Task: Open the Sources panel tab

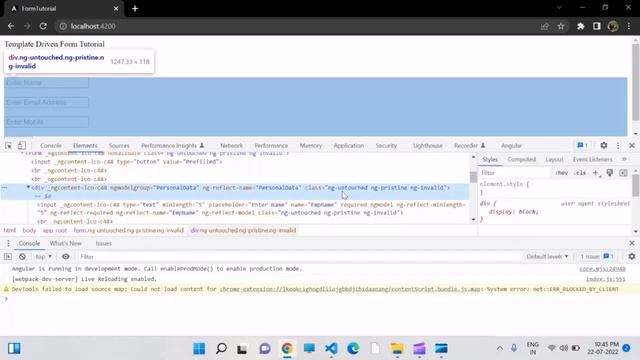Action: coord(119,145)
